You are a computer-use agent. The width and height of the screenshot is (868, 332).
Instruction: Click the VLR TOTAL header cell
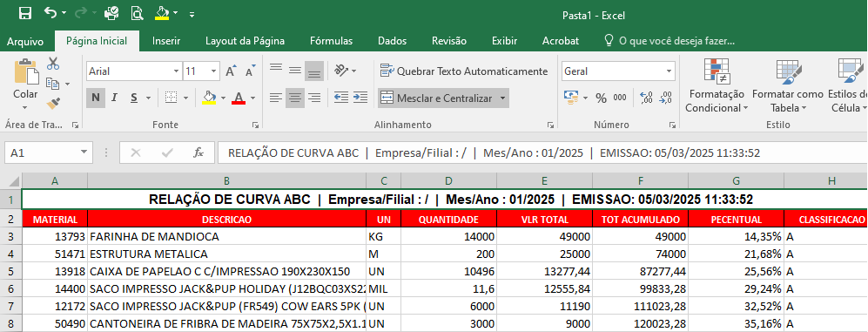pyautogui.click(x=545, y=220)
